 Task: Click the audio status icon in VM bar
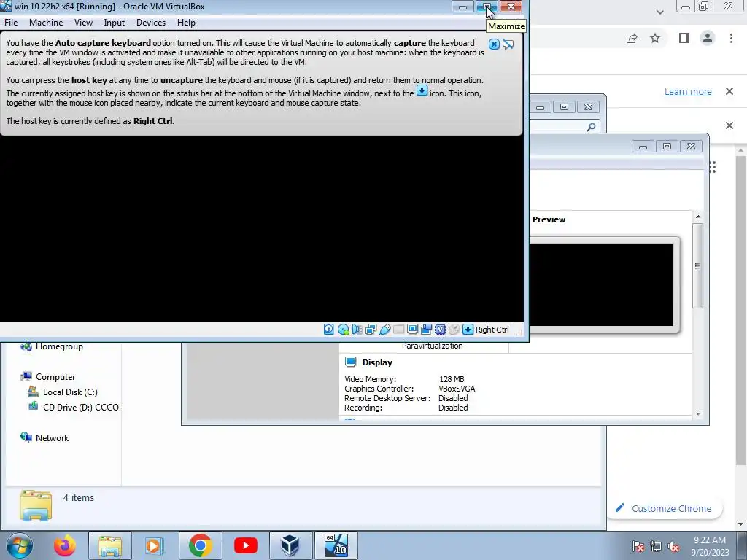[x=357, y=330]
